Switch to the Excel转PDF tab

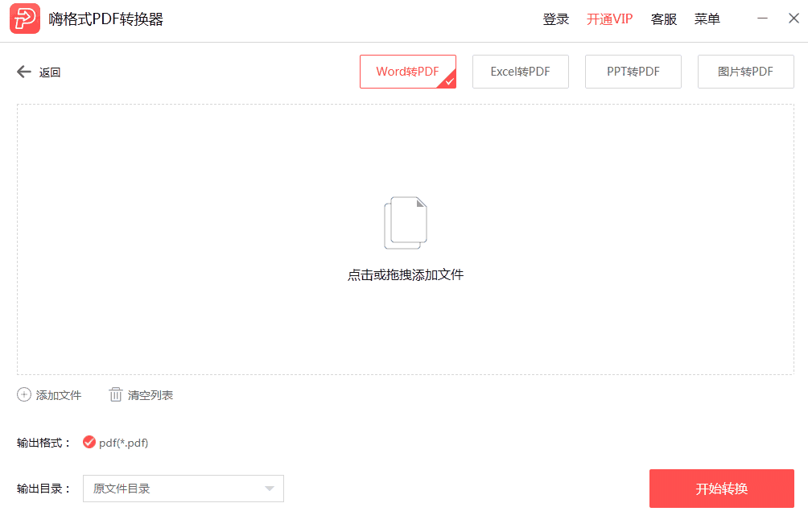coord(520,71)
